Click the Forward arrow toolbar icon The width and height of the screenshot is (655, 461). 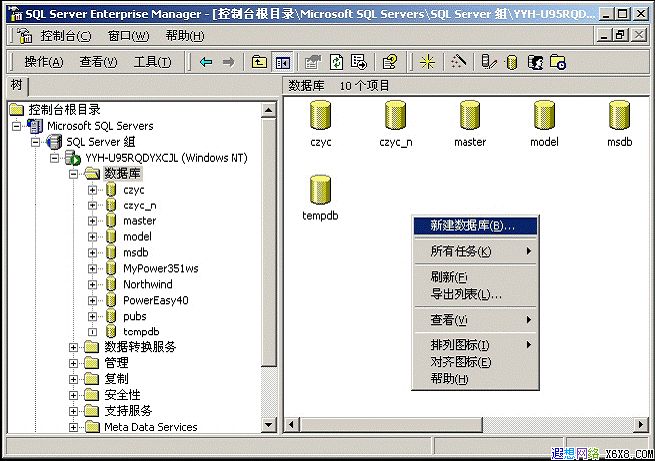(x=228, y=62)
